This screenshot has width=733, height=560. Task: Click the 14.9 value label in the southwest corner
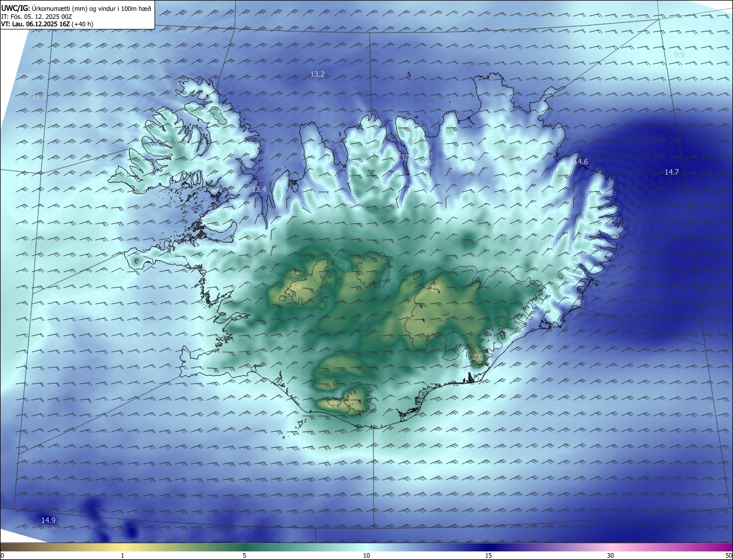(49, 520)
